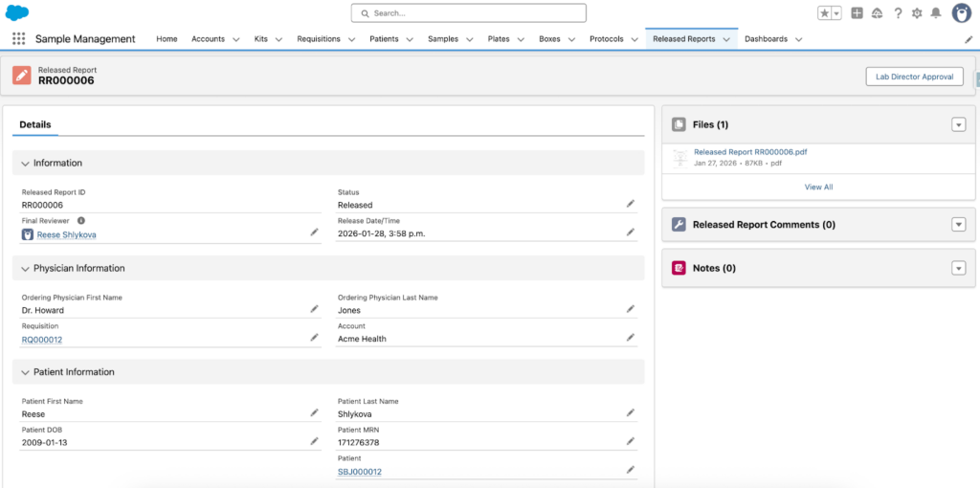Collapse the Information section

tap(25, 164)
